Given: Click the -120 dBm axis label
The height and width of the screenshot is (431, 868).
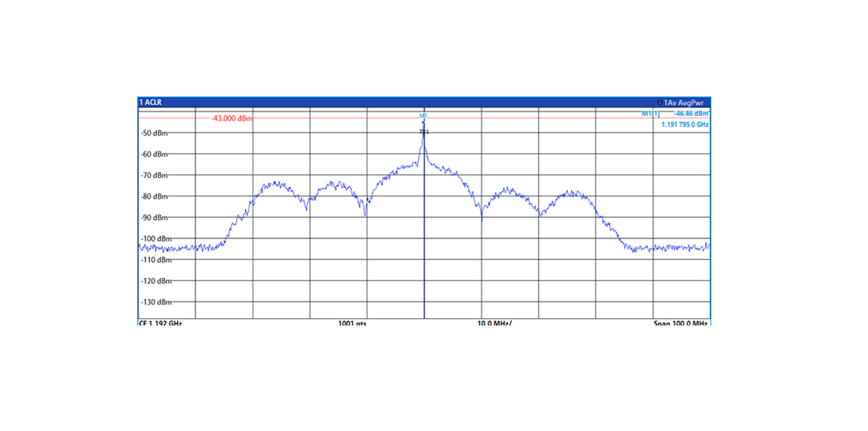Looking at the screenshot, I should coord(155,281).
